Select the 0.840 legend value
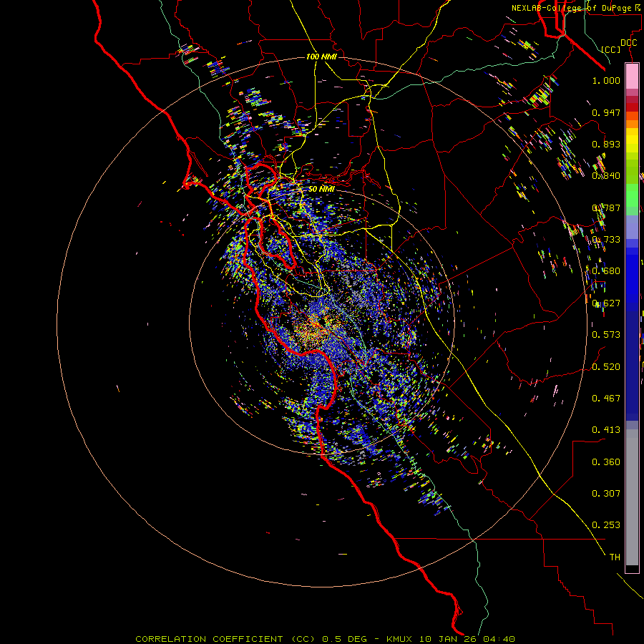The image size is (644, 644). pyautogui.click(x=606, y=176)
